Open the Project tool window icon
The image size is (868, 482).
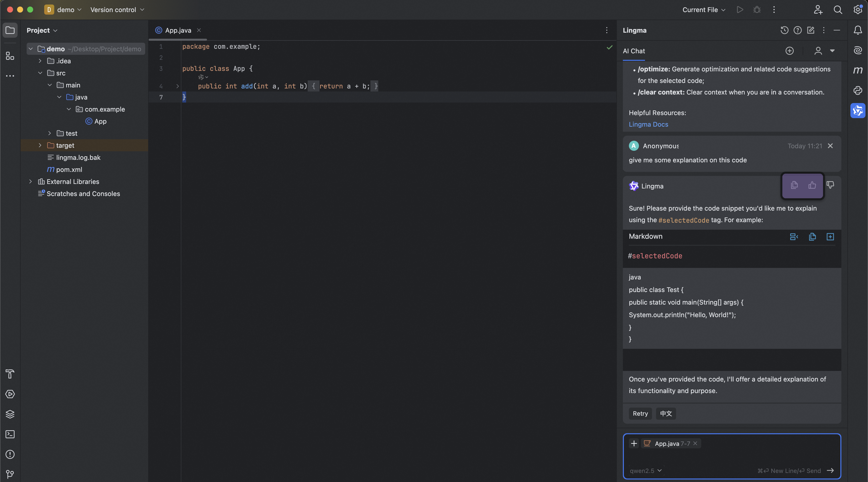click(x=10, y=30)
